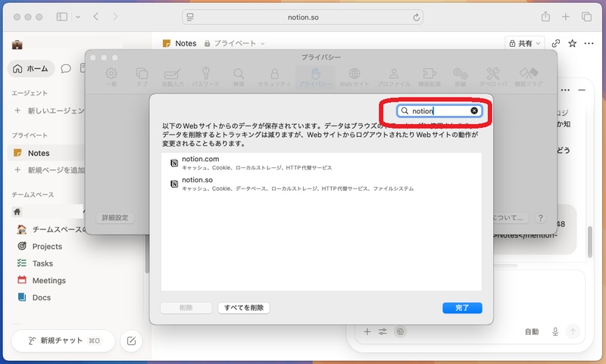
Task: Show the tab overview
Action: click(586, 17)
